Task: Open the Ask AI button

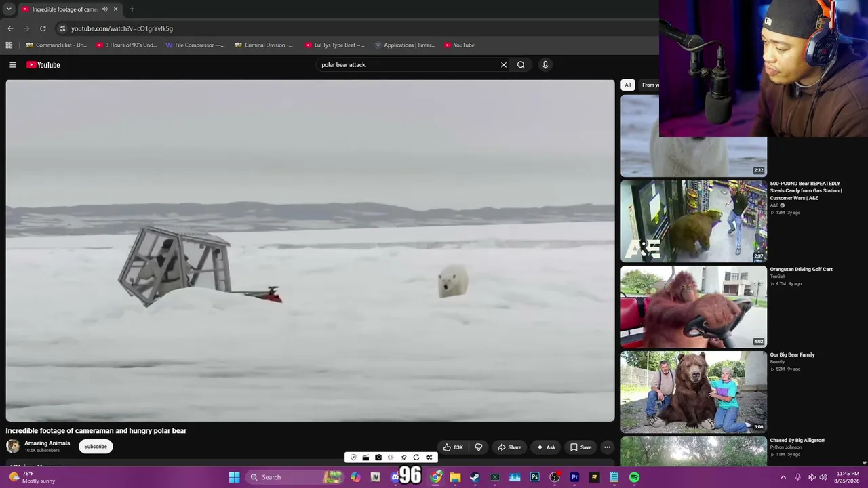Action: pyautogui.click(x=546, y=447)
